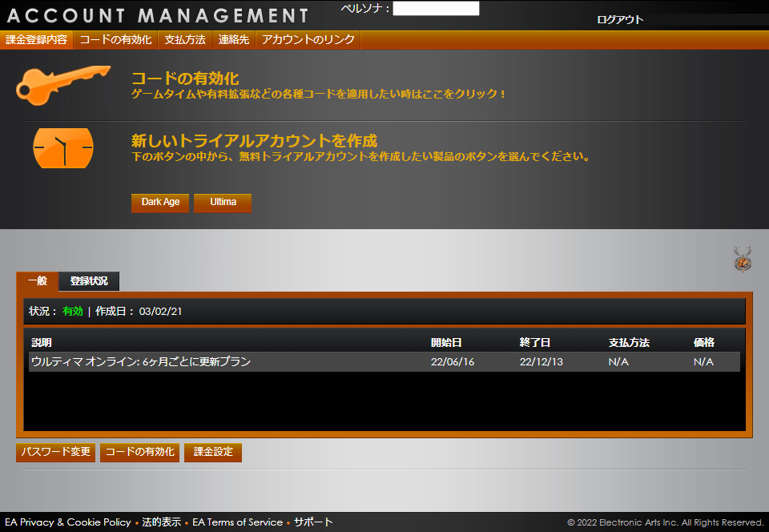
Task: Click the trial account instruction text
Action: pos(361,156)
